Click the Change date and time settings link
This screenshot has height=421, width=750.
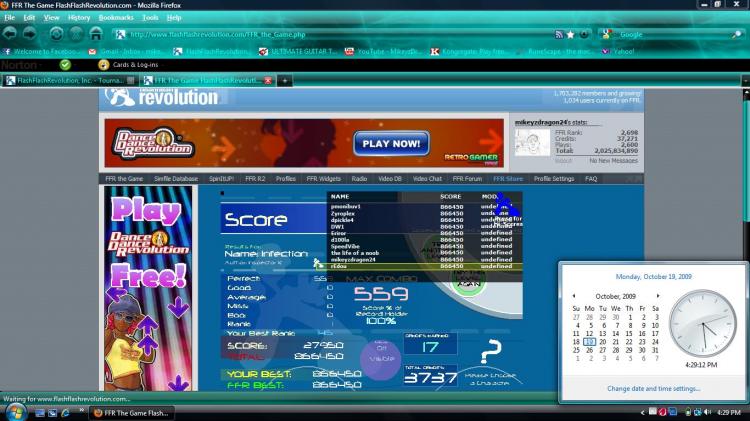click(653, 388)
